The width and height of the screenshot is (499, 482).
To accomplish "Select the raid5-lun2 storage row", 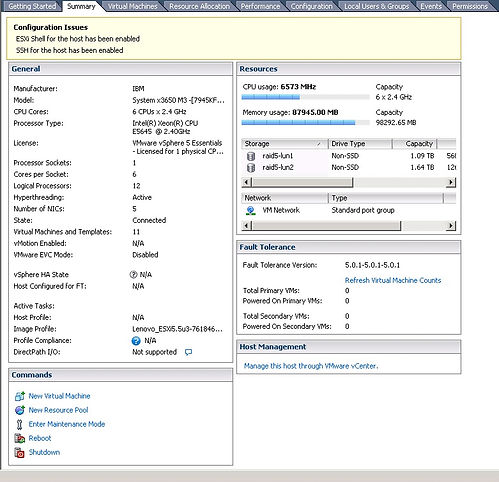I will point(349,168).
